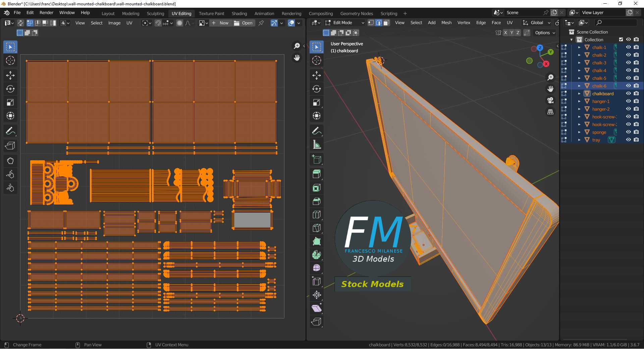Toggle Collection exclude checkbox

pos(621,40)
